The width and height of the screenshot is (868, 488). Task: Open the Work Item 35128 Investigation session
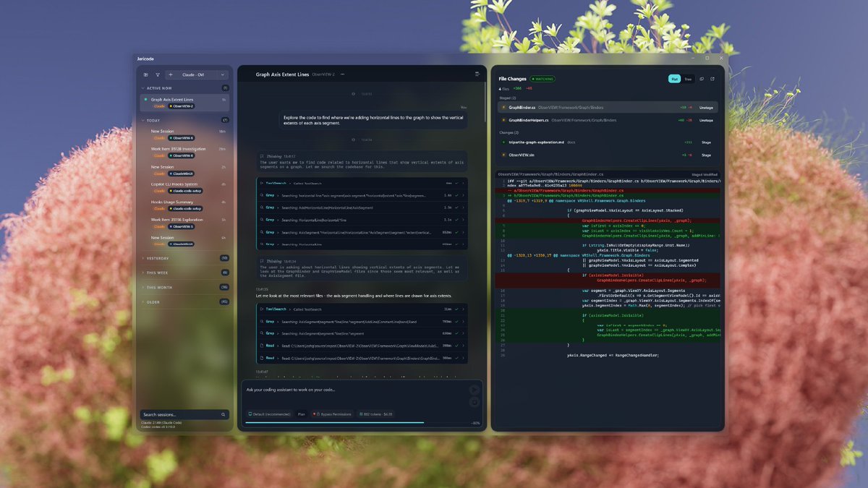(184, 152)
